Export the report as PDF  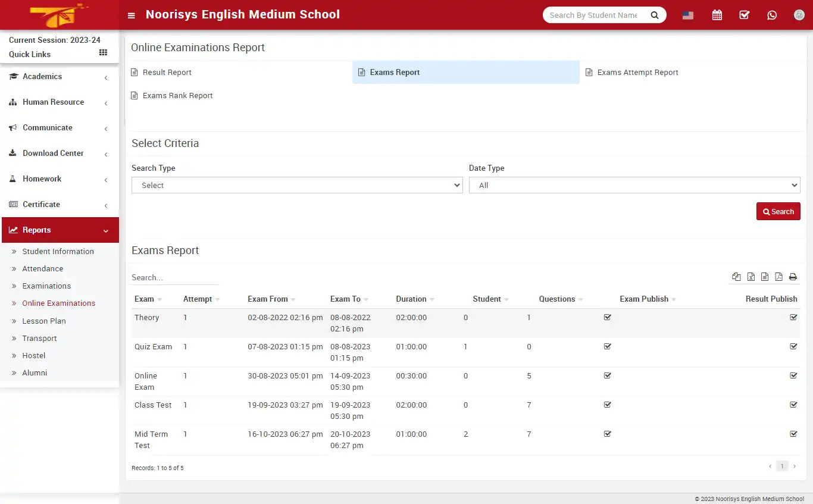(779, 277)
